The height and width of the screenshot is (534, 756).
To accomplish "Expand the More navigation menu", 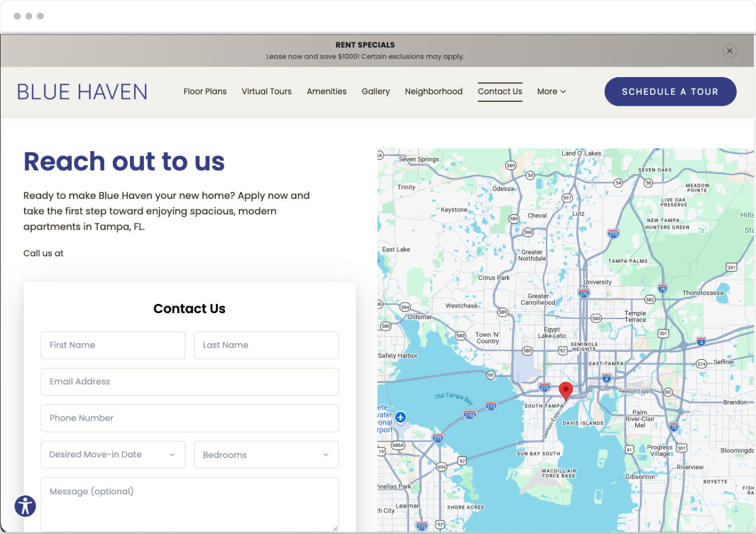I will pyautogui.click(x=552, y=91).
